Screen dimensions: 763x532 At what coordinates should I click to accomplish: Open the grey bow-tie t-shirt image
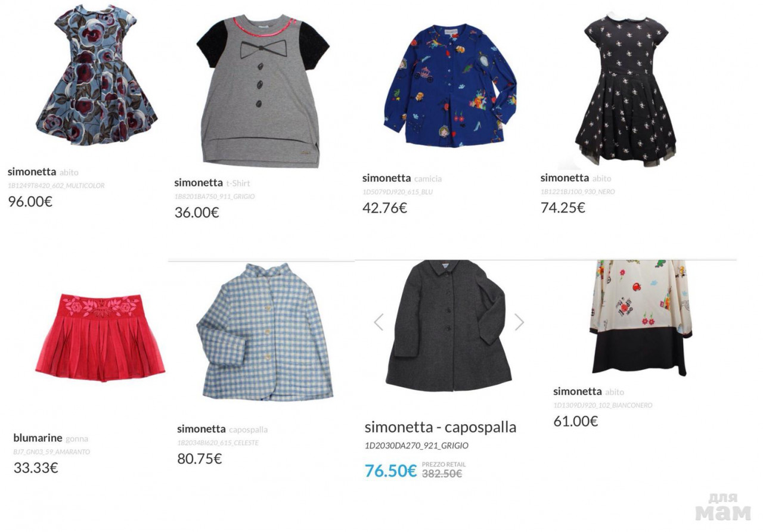click(263, 90)
